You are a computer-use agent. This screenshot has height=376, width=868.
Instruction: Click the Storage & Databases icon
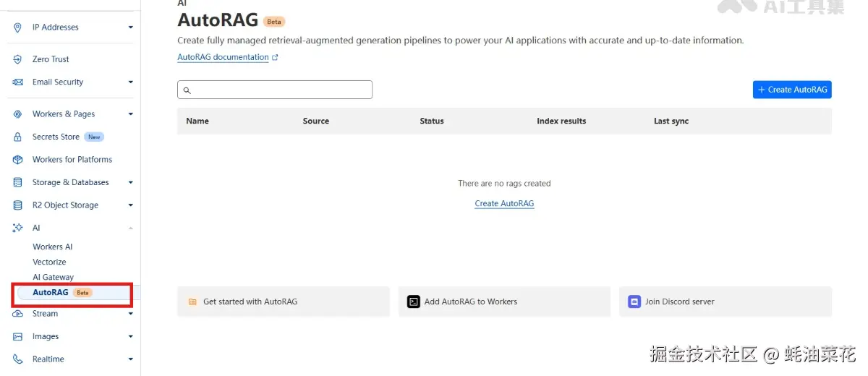point(18,183)
